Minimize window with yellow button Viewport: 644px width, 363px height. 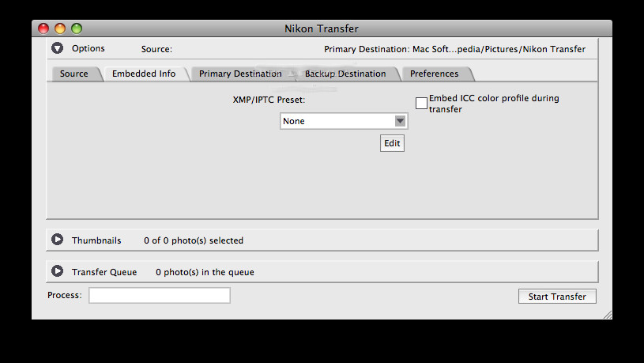click(x=60, y=28)
